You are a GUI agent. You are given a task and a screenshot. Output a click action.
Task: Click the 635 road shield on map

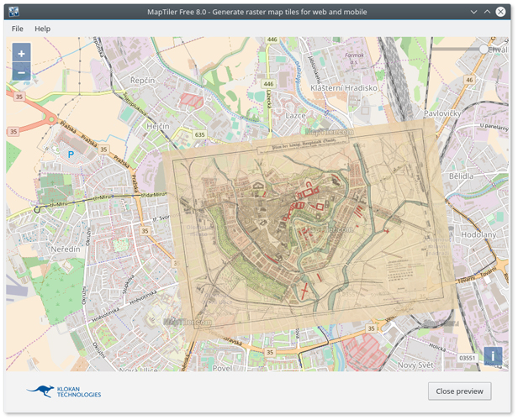tap(199, 134)
